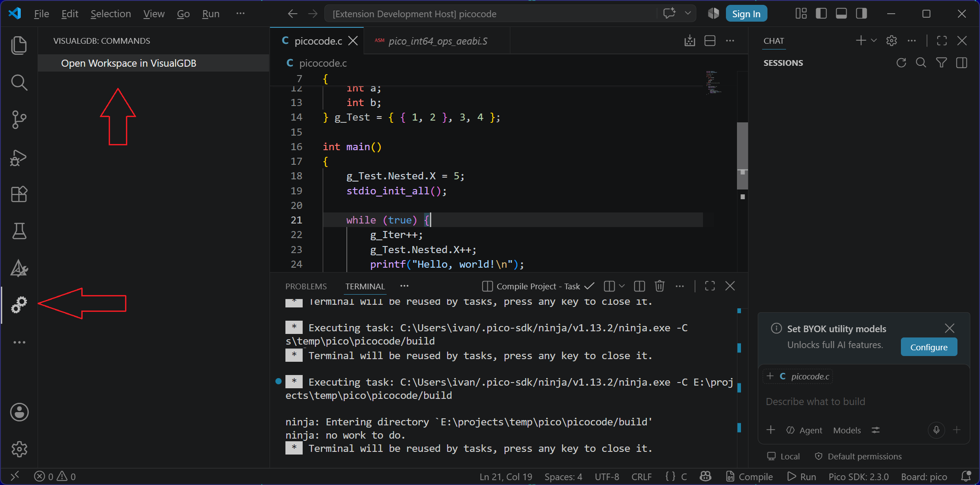Select the TERMINAL panel tab
This screenshot has width=980, height=485.
[365, 286]
